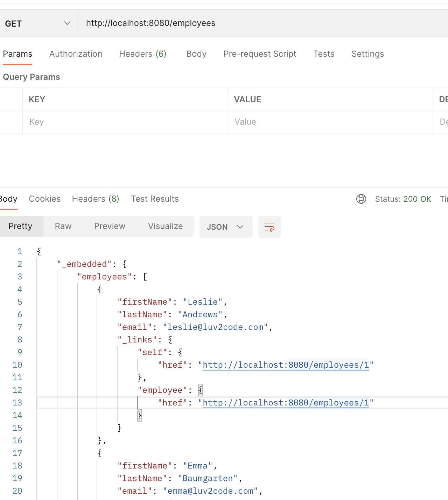Open the Test Results tab
448x500 pixels.
tap(155, 199)
